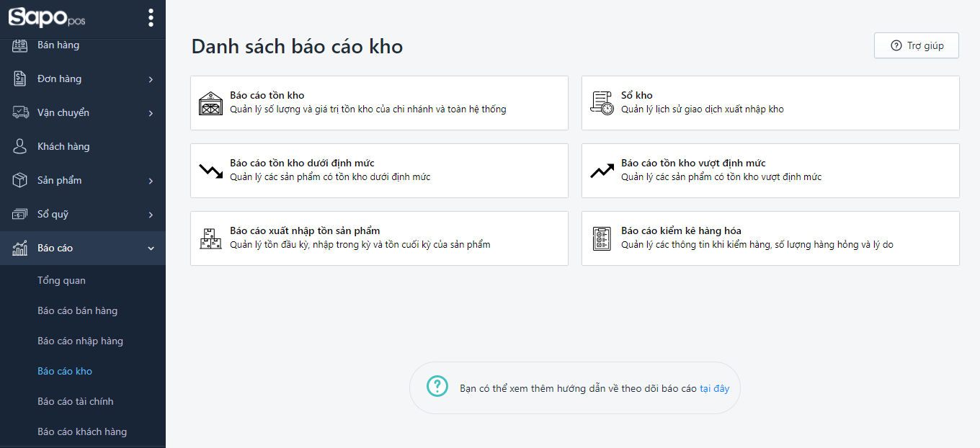The width and height of the screenshot is (980, 448).
Task: Expand the Sổ quỹ menu chevron
Action: 151,215
